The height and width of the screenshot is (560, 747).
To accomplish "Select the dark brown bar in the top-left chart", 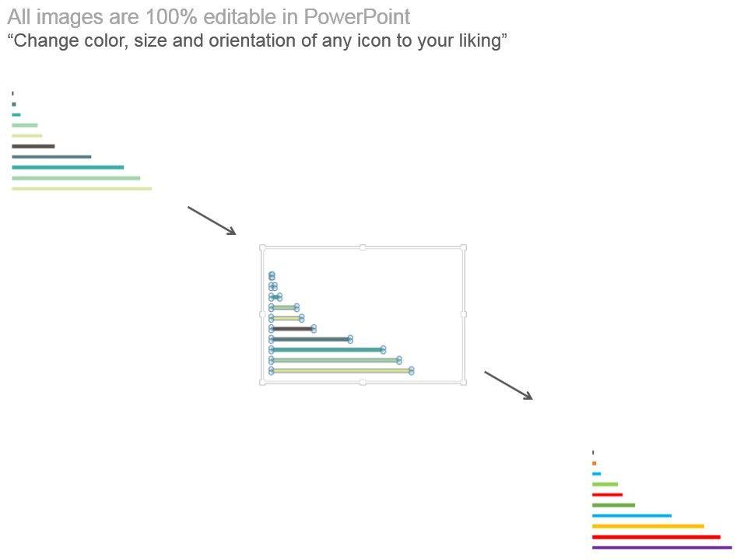I will [33, 146].
